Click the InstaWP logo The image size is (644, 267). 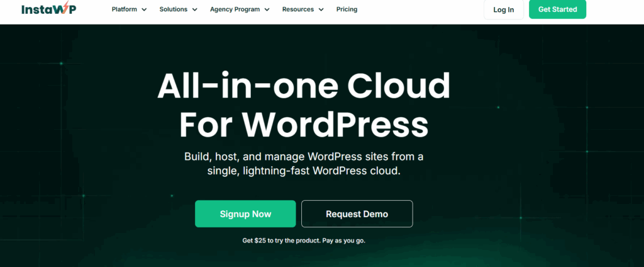coord(48,9)
